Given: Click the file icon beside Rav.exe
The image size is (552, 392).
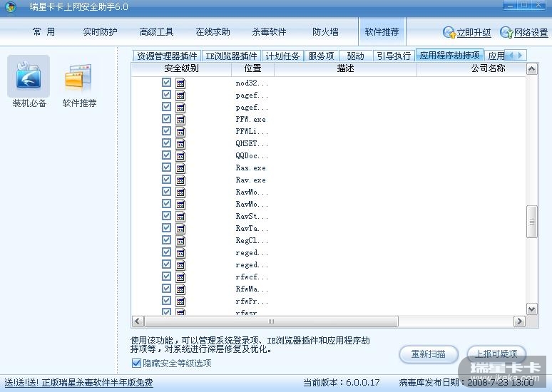Looking at the screenshot, I should tap(180, 180).
